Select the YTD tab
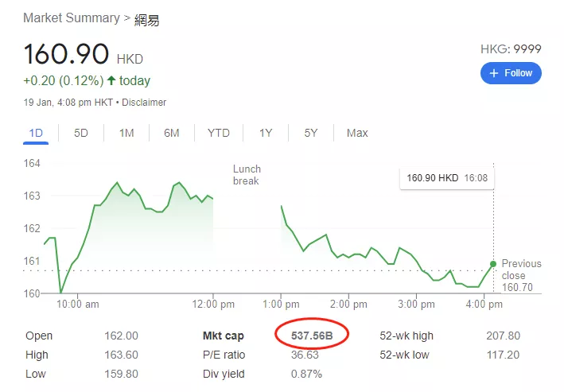Image resolution: width=564 pixels, height=392 pixels. click(x=219, y=133)
